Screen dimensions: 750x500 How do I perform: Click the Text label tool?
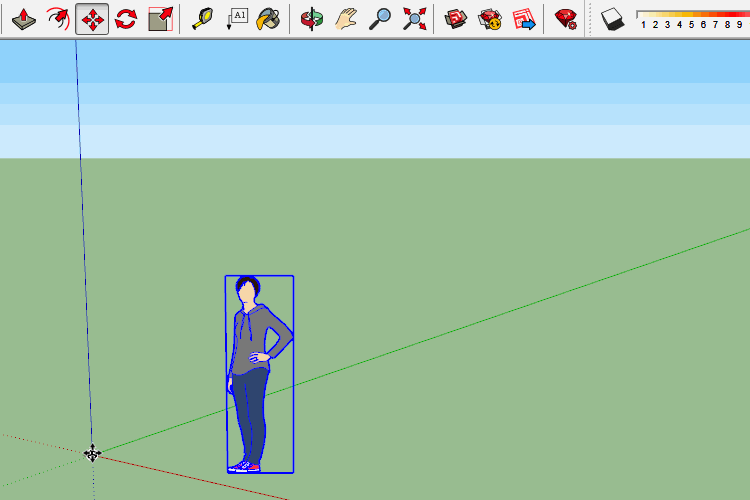tap(237, 18)
